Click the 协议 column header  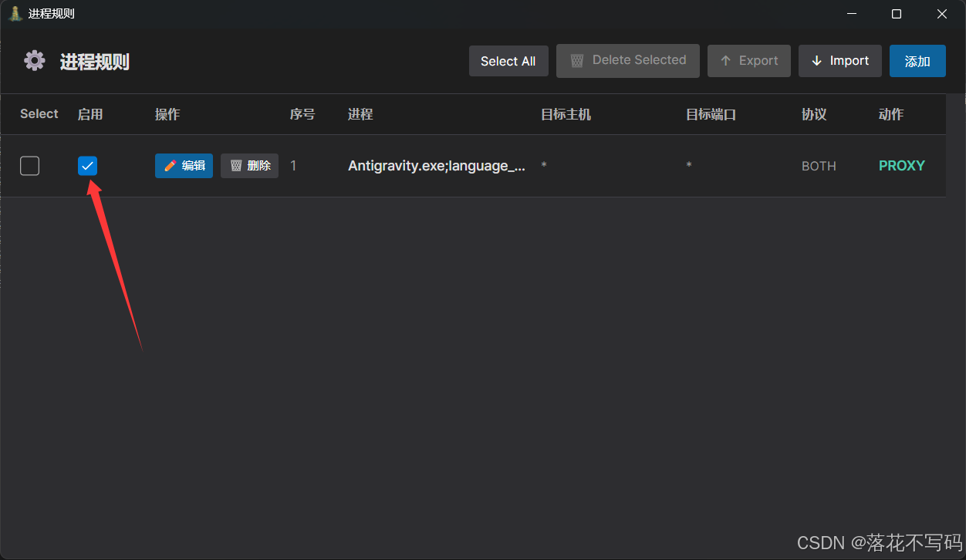[814, 114]
